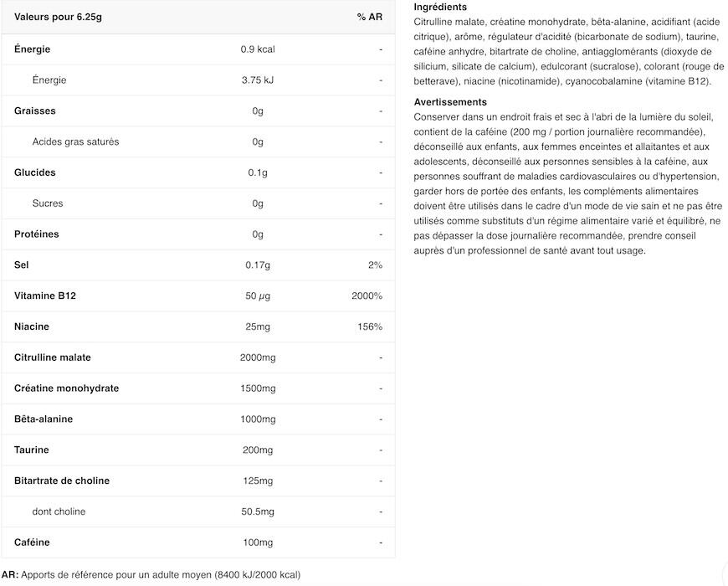728x586 pixels.
Task: Click the Taurine row label
Action: pyautogui.click(x=33, y=450)
